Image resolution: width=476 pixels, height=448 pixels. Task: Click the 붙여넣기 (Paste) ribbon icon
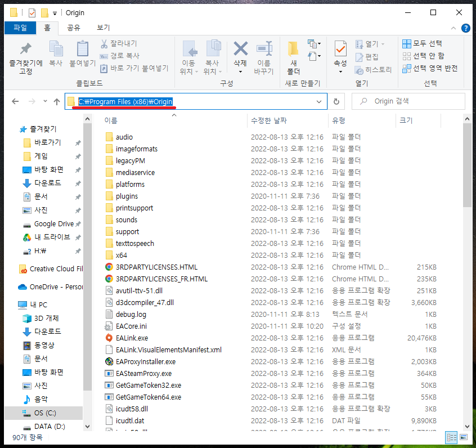tap(83, 53)
